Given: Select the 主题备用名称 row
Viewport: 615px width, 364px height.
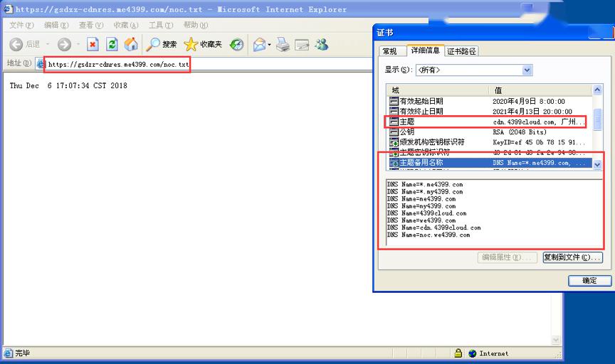Looking at the screenshot, I should point(490,163).
